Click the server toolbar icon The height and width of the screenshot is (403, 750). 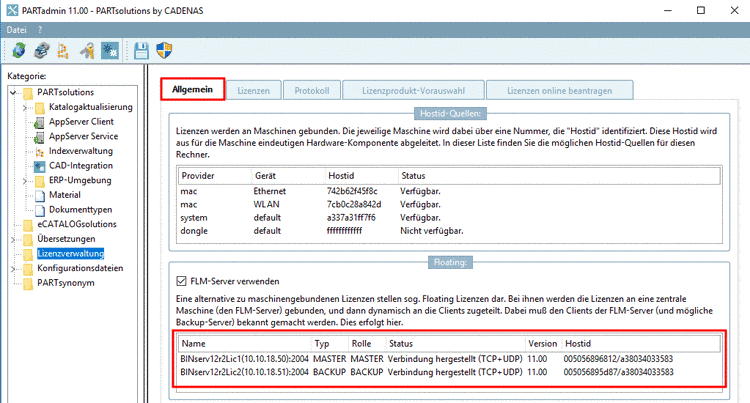[x=42, y=50]
